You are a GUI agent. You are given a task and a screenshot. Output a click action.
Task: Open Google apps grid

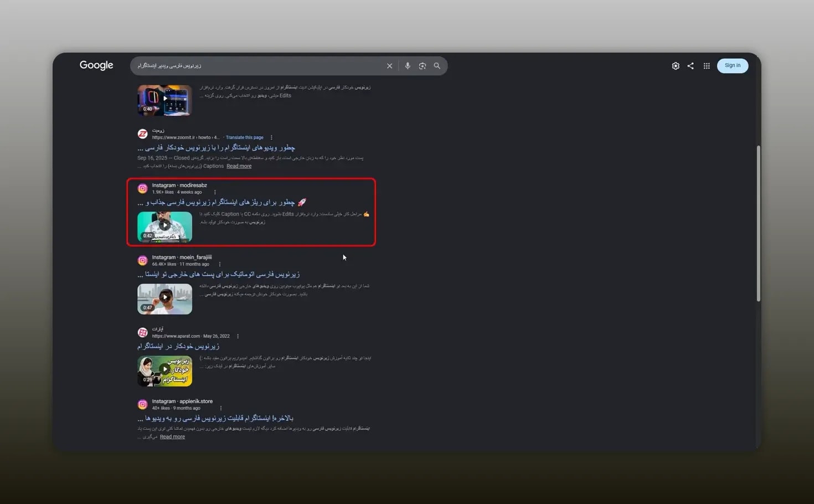[707, 66]
